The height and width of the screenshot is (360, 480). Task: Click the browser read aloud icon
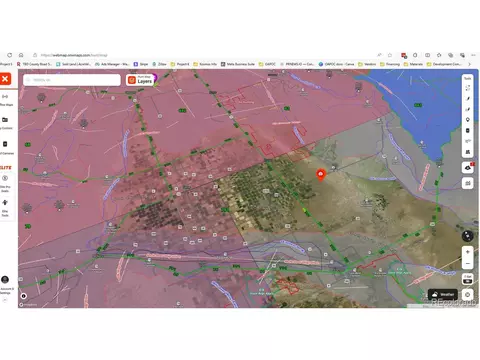coord(379,55)
